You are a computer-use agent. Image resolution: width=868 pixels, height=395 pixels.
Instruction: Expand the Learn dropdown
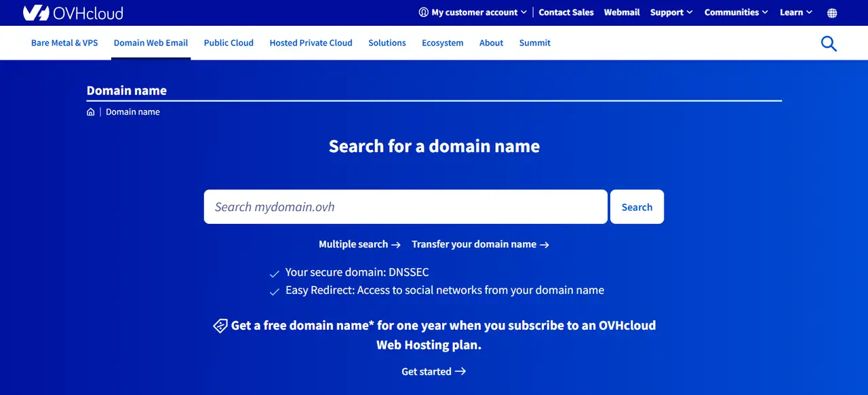coord(796,12)
